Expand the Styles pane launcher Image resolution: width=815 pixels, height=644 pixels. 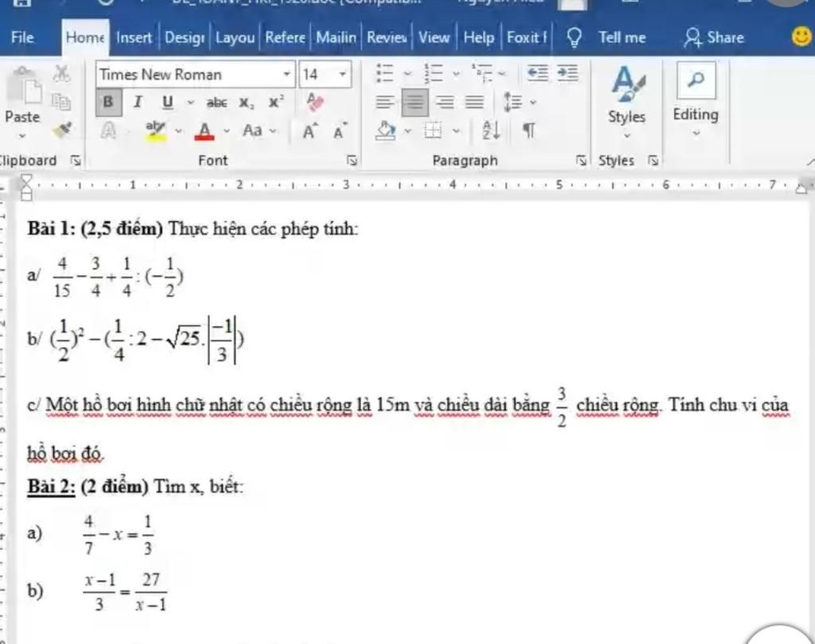653,161
